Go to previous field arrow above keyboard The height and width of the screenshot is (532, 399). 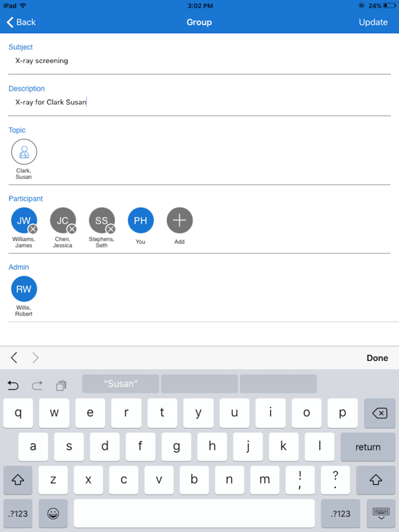click(14, 357)
